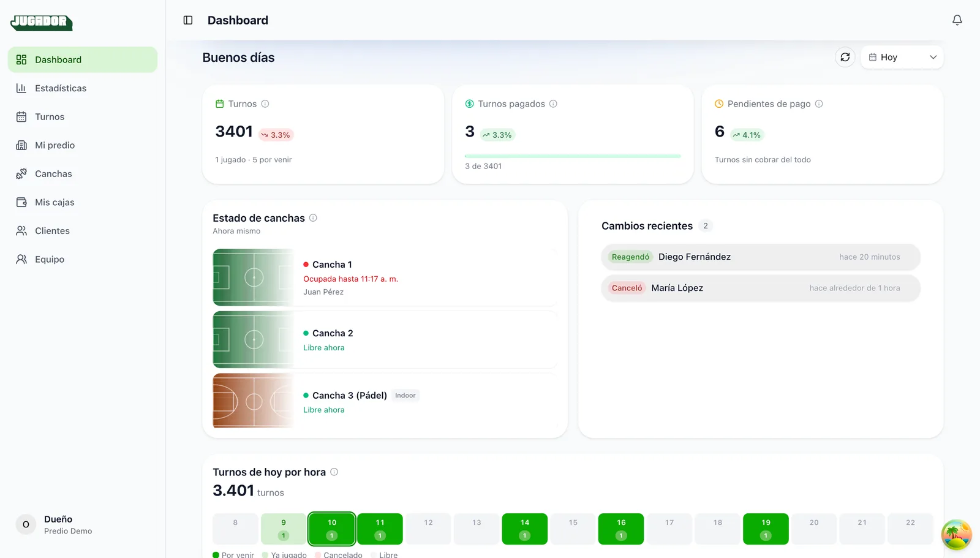Open the Hoy date range dropdown
Image resolution: width=980 pixels, height=558 pixels.
pyautogui.click(x=902, y=57)
